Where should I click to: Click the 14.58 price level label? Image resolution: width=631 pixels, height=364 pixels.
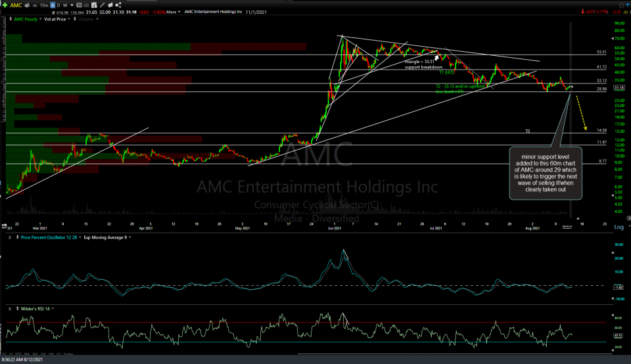click(x=601, y=130)
